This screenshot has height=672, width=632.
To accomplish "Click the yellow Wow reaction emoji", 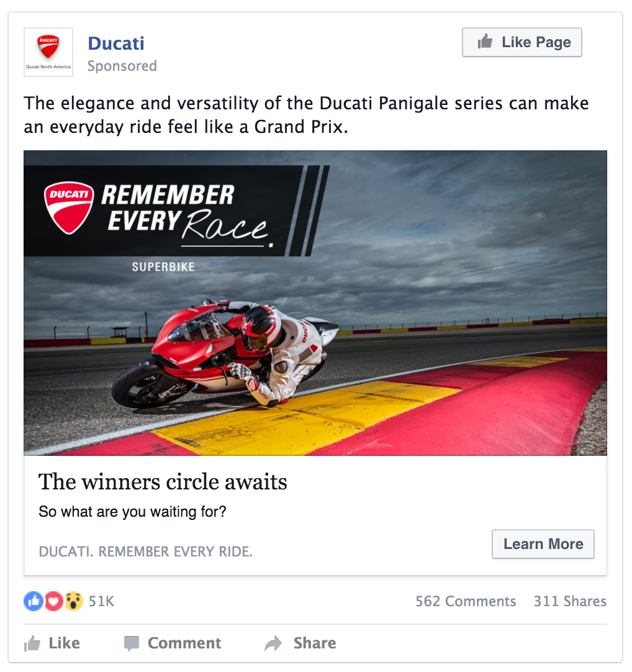I will 73,601.
